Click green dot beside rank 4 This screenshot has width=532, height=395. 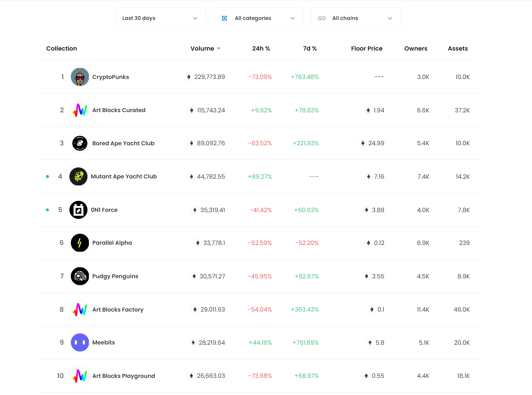pos(48,177)
